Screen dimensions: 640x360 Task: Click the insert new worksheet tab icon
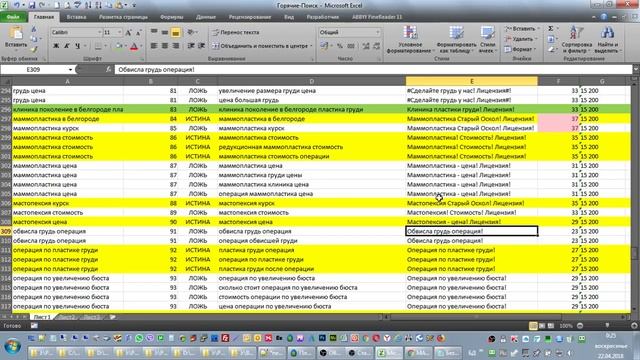pos(112,317)
